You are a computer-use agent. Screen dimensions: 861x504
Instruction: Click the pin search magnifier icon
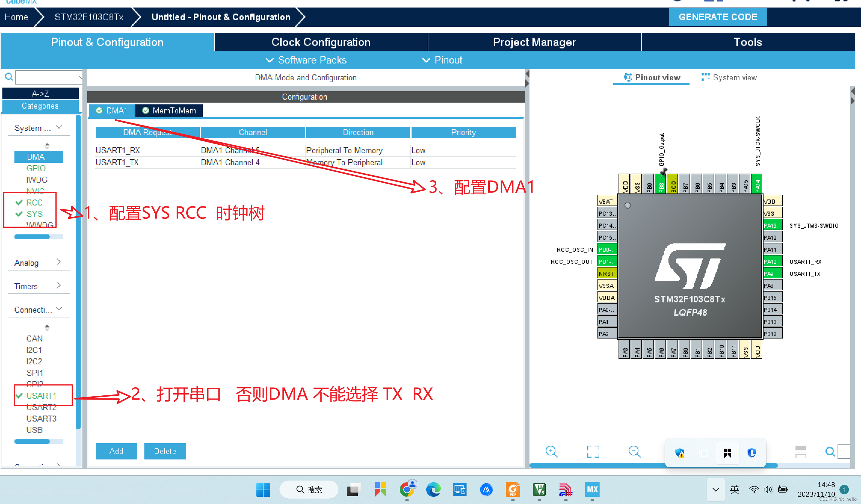click(830, 452)
